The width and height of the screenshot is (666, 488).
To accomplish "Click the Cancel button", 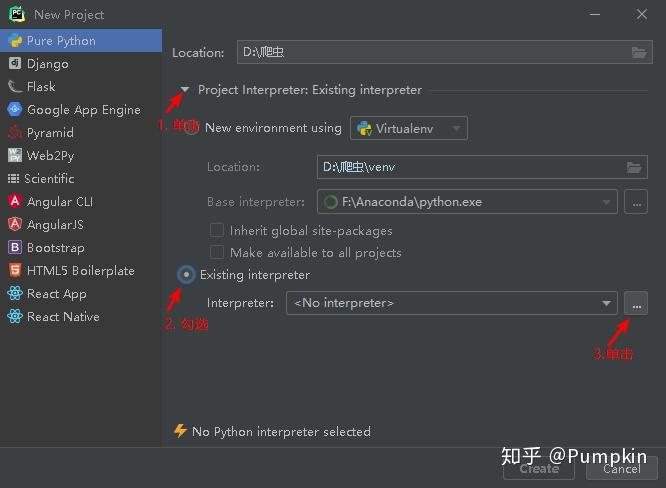I will coord(621,469).
